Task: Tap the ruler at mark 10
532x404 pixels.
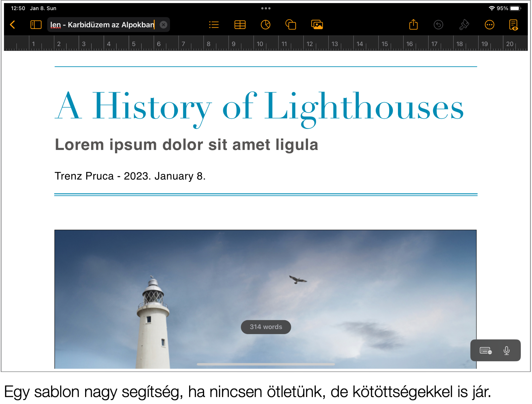Action: [x=260, y=44]
